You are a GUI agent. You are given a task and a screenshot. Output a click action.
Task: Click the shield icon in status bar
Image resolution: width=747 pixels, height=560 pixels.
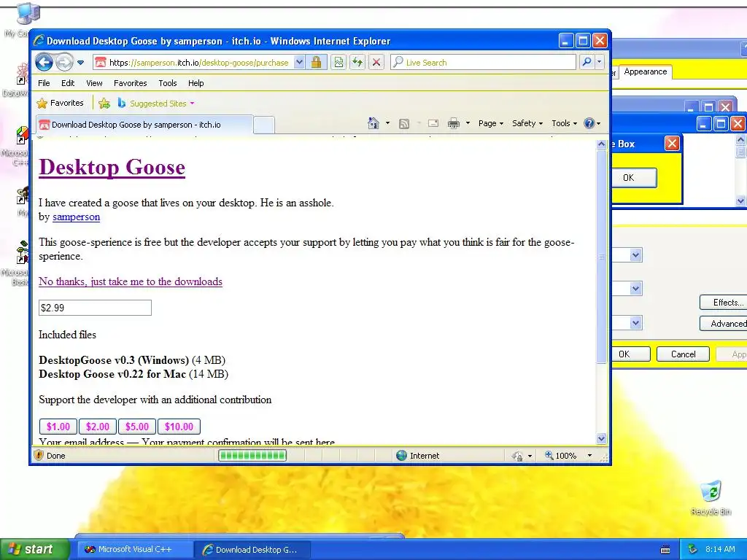pyautogui.click(x=39, y=455)
